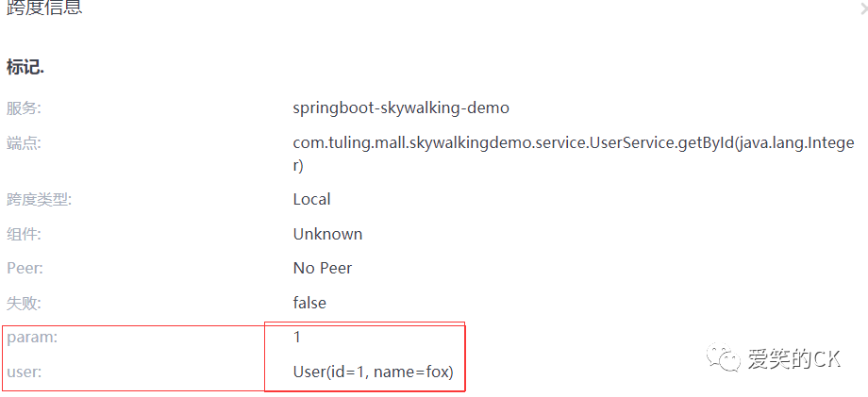Close the 跨度信息 panel
This screenshot has width=868, height=397.
click(x=862, y=10)
